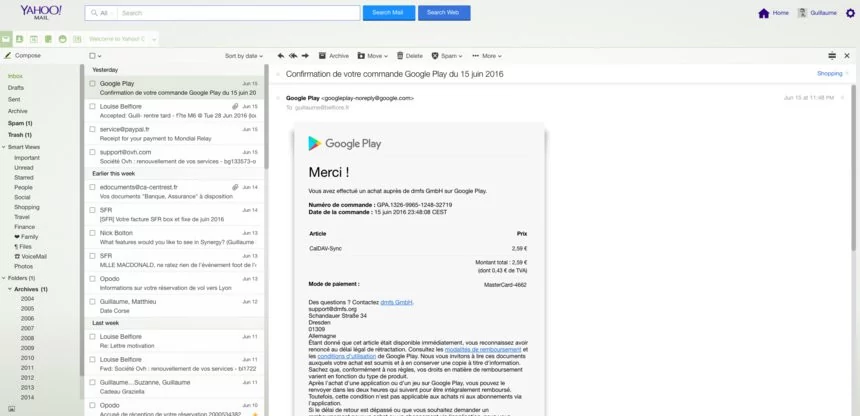Collapse the Smart Views section
860x416 pixels.
click(4, 147)
